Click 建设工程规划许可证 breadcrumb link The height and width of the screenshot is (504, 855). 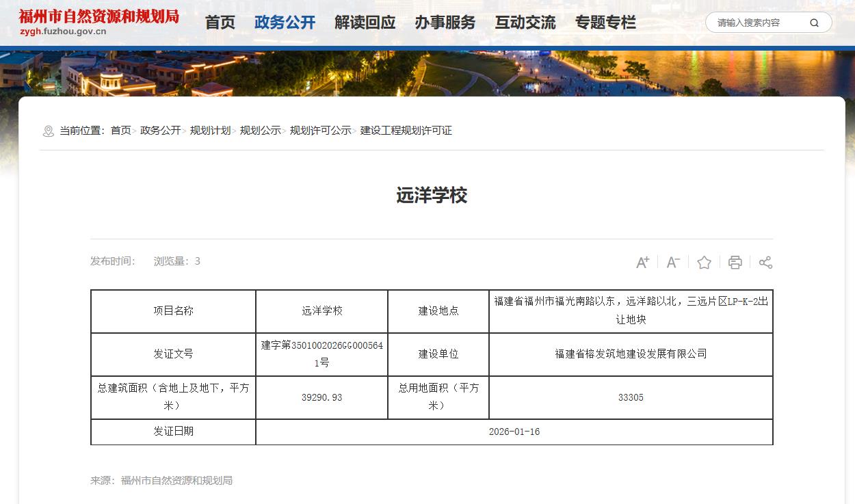click(x=406, y=131)
